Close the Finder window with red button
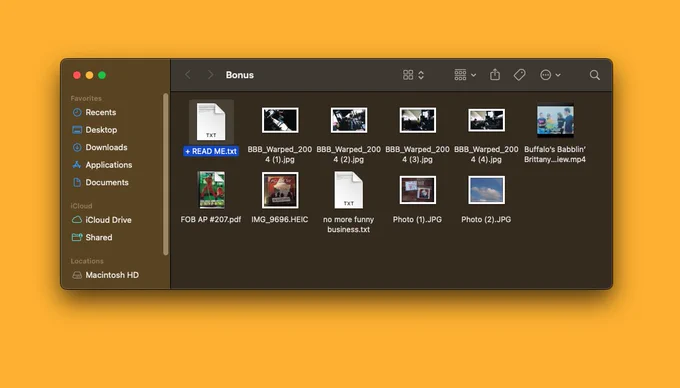This screenshot has height=388, width=680. 77,75
